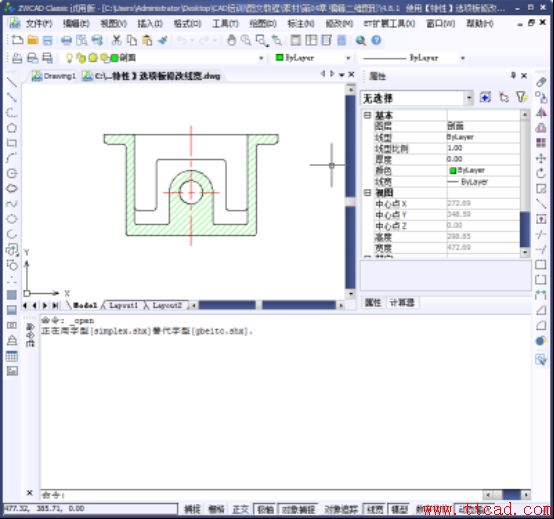
Task: Activate the Pan hand tool
Action: [x=231, y=40]
